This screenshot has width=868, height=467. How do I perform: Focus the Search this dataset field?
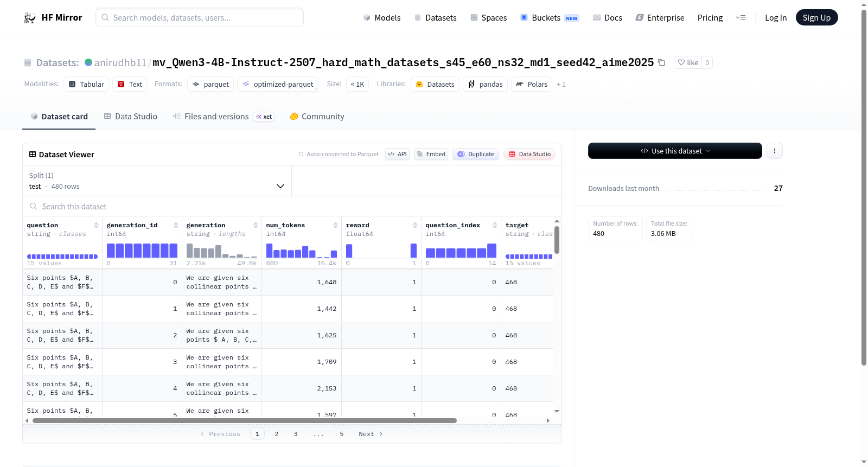pos(292,207)
